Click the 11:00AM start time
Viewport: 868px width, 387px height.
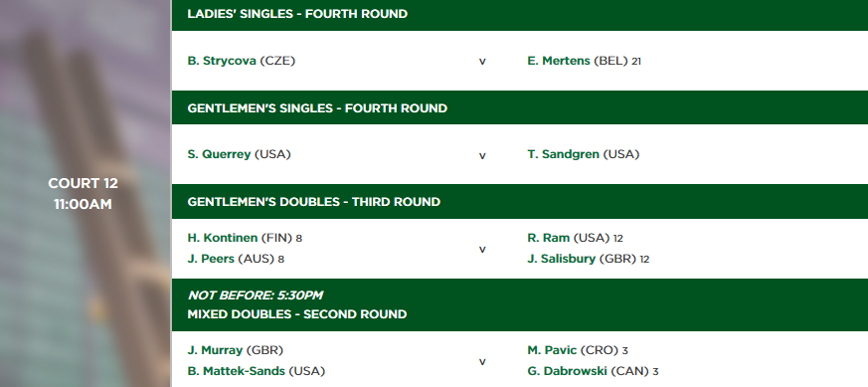click(84, 204)
